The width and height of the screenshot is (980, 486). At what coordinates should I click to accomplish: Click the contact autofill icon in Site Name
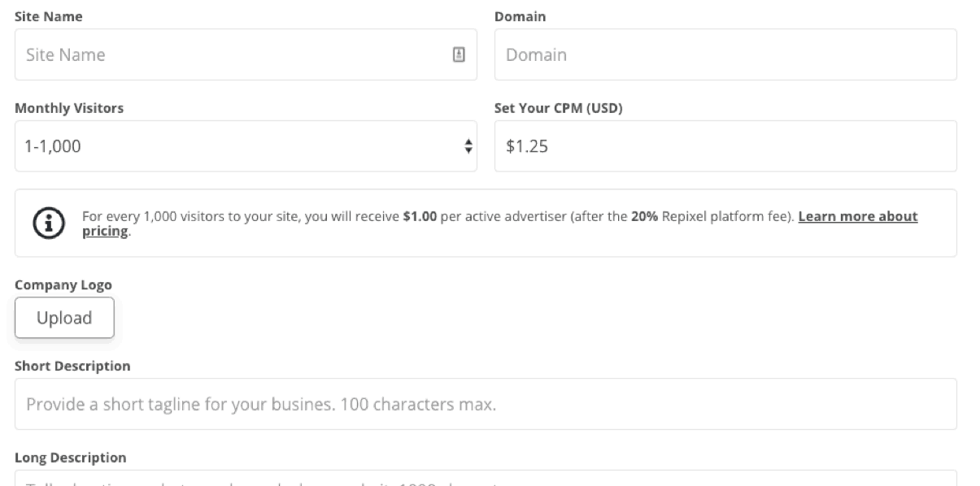pyautogui.click(x=459, y=54)
